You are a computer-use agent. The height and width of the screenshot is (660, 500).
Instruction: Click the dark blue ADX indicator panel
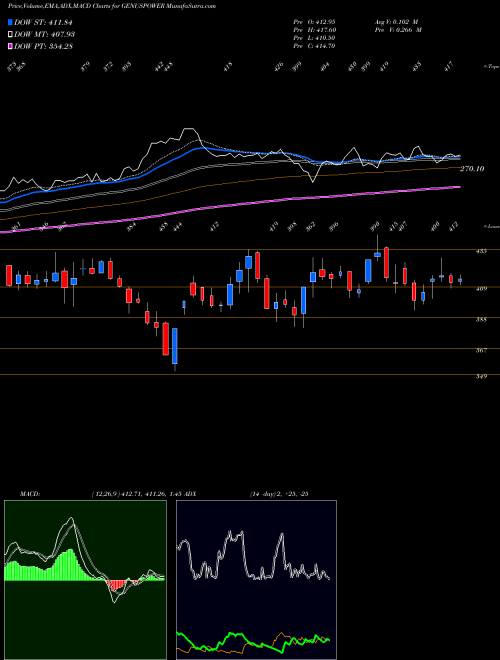[256, 580]
